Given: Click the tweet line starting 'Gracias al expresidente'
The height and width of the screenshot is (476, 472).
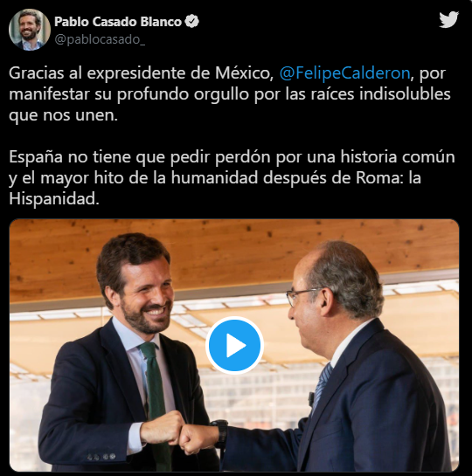Looking at the screenshot, I should tap(227, 73).
